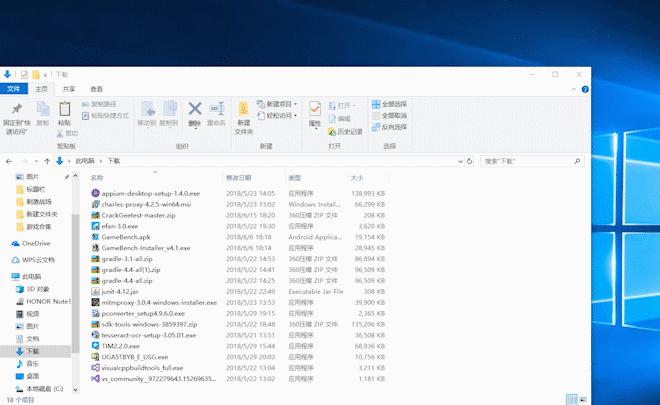Create a folder with 新建文件夹 icon
This screenshot has width=660, height=405.
pos(244,109)
